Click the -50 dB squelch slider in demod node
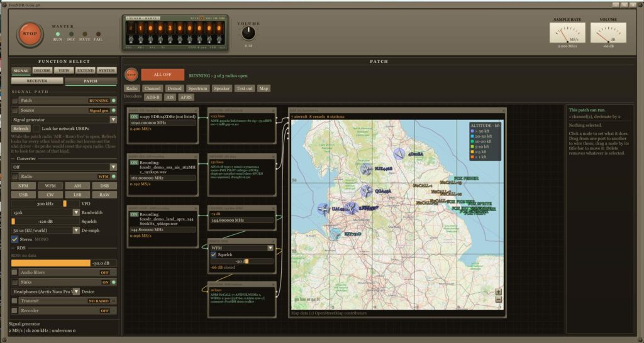Viewport: 644px width, 343px height. tap(242, 261)
